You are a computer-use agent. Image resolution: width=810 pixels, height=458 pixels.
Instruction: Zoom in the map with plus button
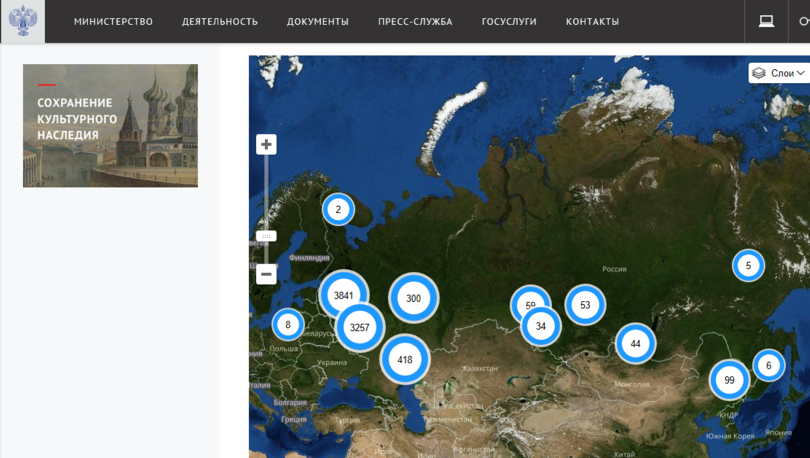pyautogui.click(x=266, y=145)
